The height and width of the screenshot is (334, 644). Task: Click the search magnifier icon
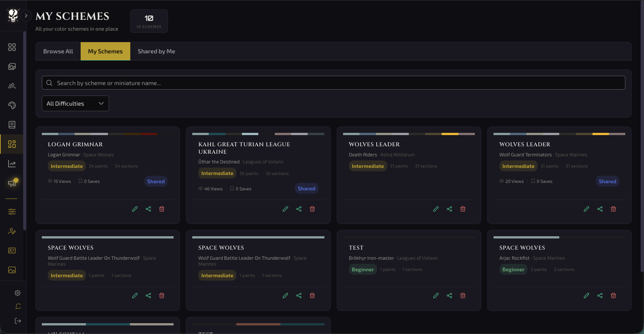49,83
